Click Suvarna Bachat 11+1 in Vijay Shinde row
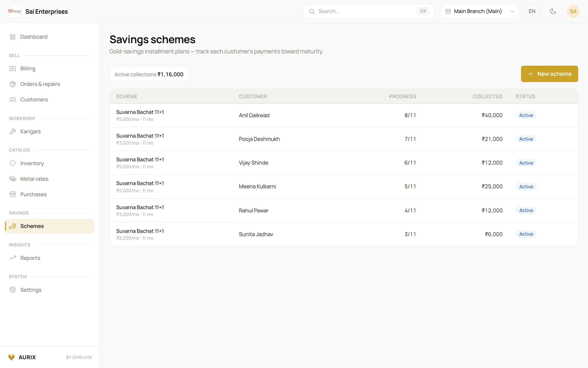The image size is (588, 368). point(140,159)
